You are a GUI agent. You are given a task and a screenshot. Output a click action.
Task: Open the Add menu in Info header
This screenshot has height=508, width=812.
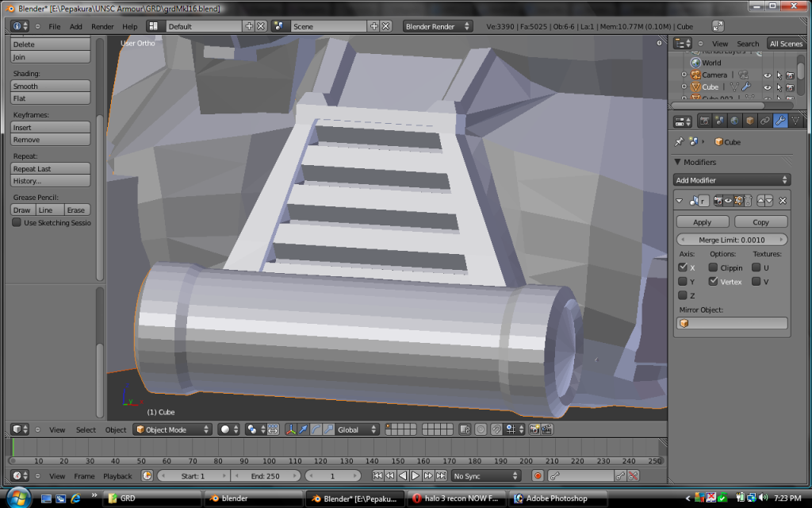coord(75,26)
